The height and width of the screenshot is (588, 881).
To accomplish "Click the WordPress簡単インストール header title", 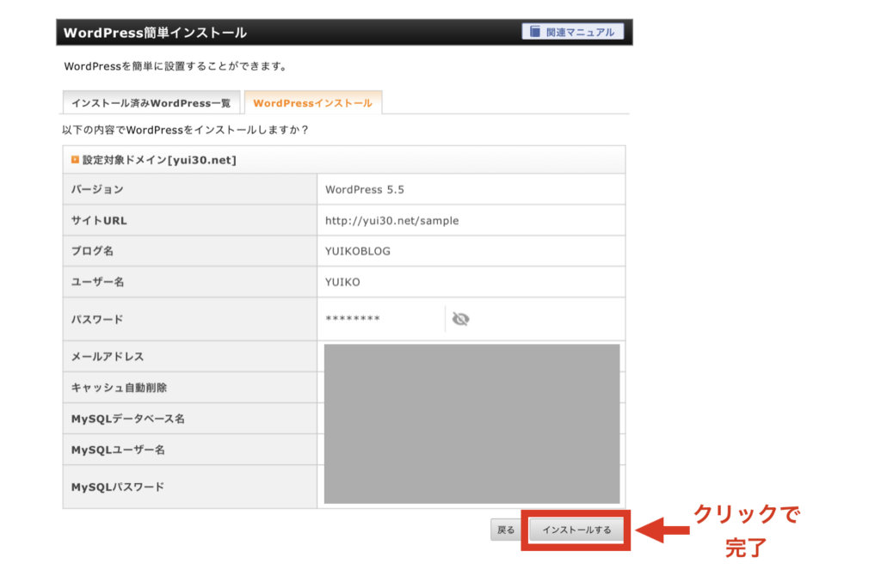I will (x=155, y=33).
